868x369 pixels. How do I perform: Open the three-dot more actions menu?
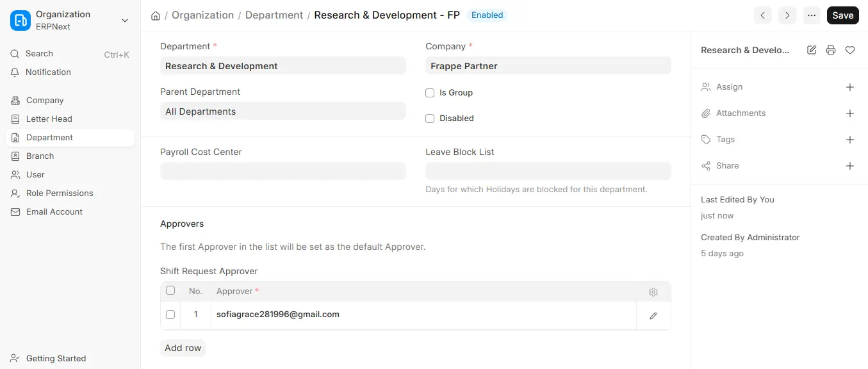[x=812, y=15]
